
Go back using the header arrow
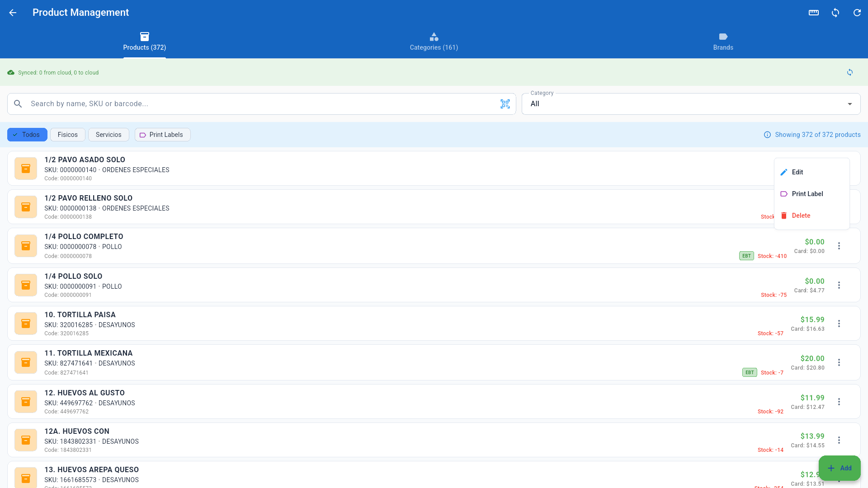(13, 13)
